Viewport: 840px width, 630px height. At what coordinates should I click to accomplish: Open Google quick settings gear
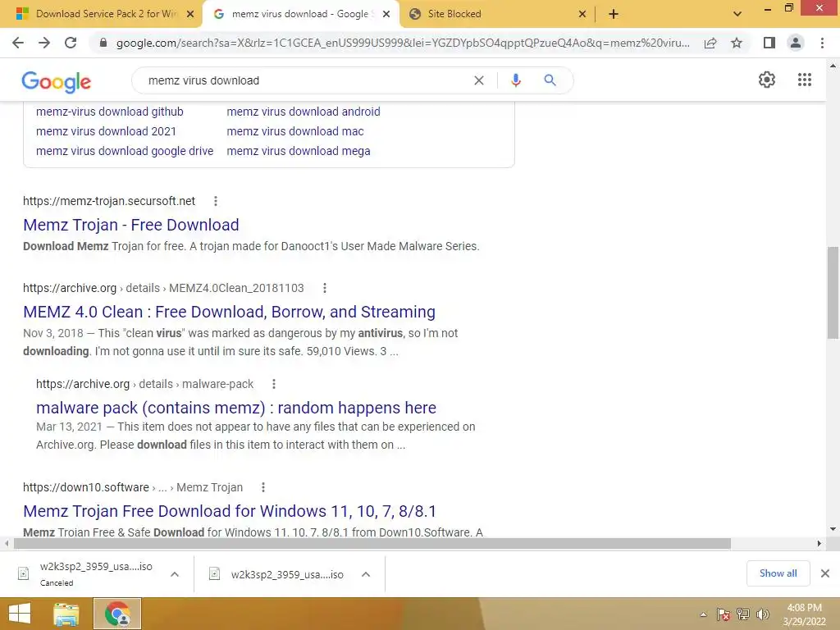pos(767,80)
